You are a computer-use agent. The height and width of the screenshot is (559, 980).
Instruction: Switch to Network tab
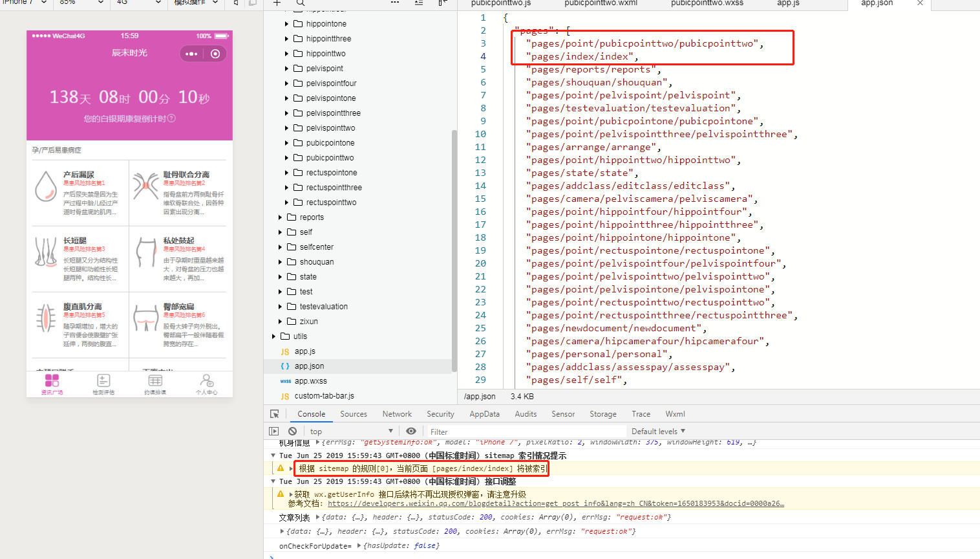point(397,414)
